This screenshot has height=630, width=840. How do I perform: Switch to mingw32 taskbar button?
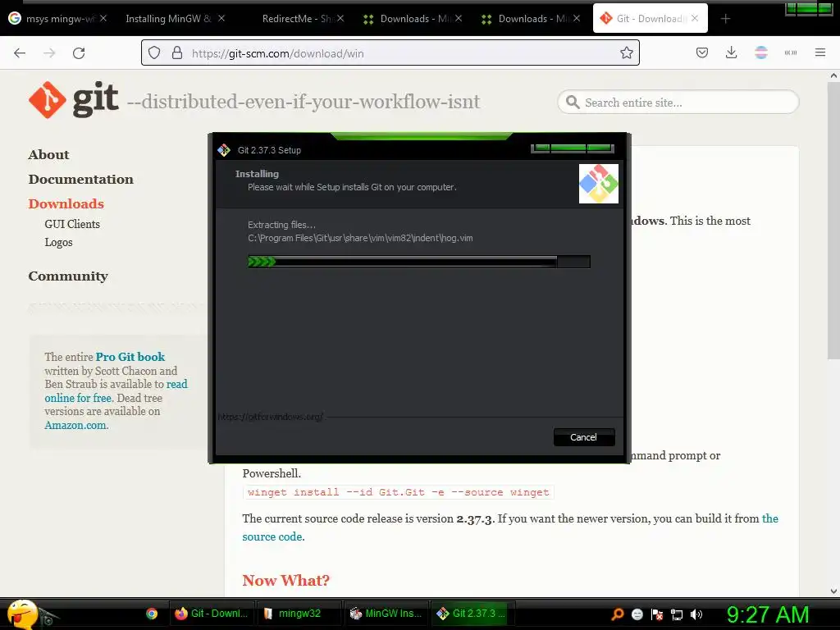299,614
